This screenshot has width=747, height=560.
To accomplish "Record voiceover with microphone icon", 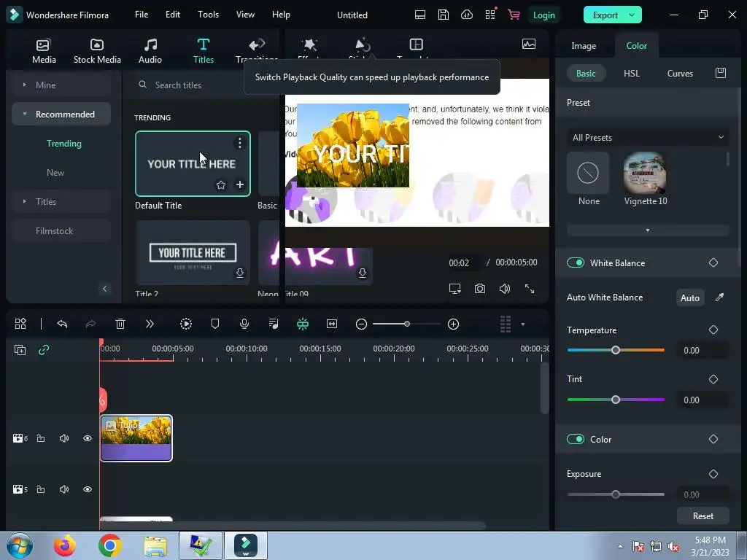I will point(244,324).
